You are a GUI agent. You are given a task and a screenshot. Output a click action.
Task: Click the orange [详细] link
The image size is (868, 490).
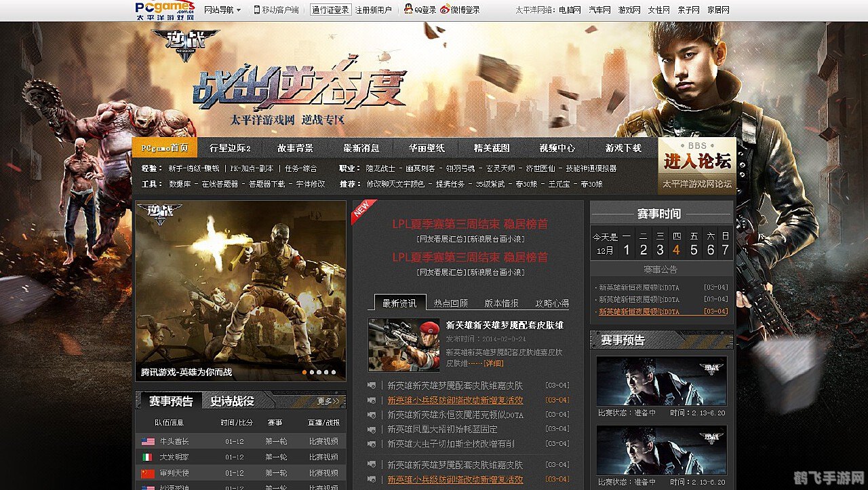[493, 363]
